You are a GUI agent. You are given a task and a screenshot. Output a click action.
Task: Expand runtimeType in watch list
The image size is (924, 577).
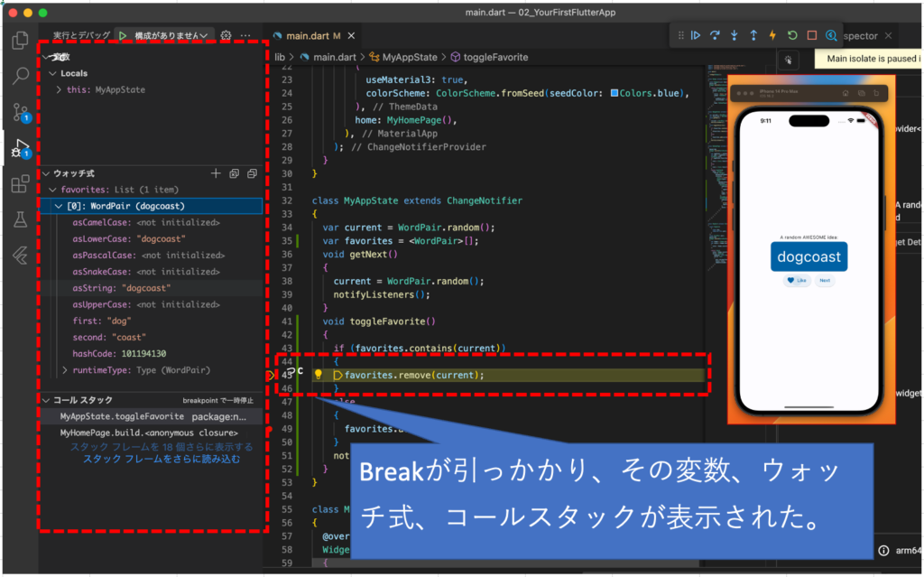[64, 370]
